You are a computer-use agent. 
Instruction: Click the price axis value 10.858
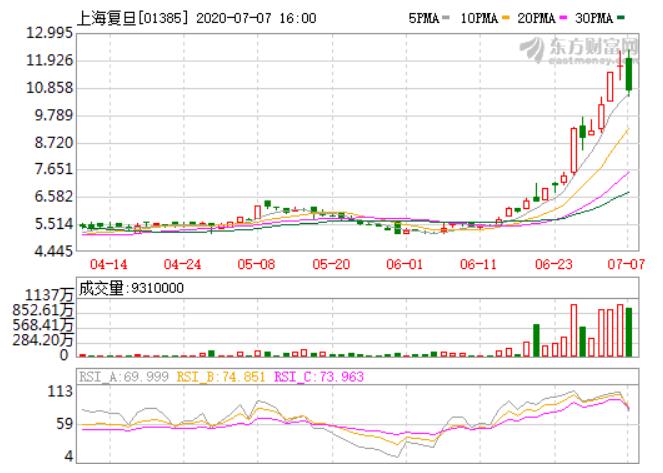pyautogui.click(x=49, y=88)
